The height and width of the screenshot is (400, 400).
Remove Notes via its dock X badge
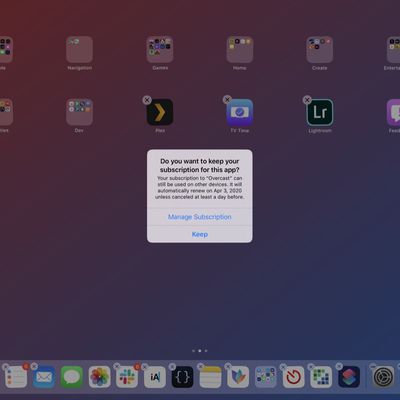200,367
